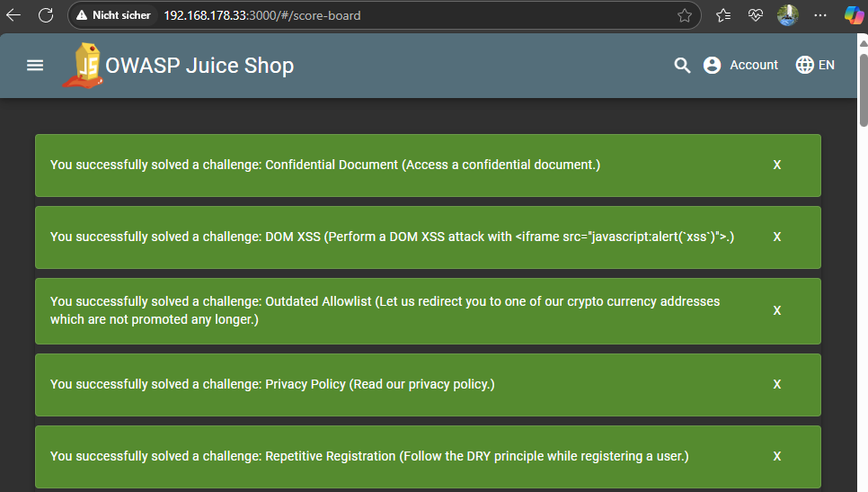Go back to the previous page

(x=14, y=15)
